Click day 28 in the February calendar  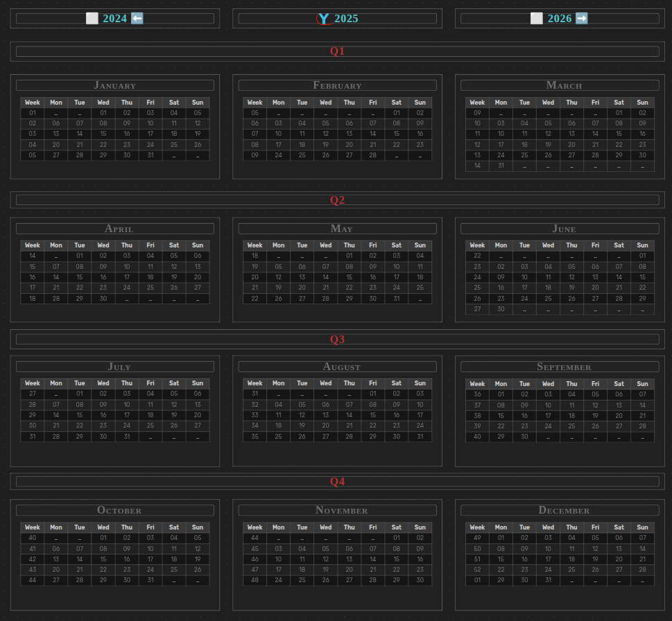tap(373, 155)
